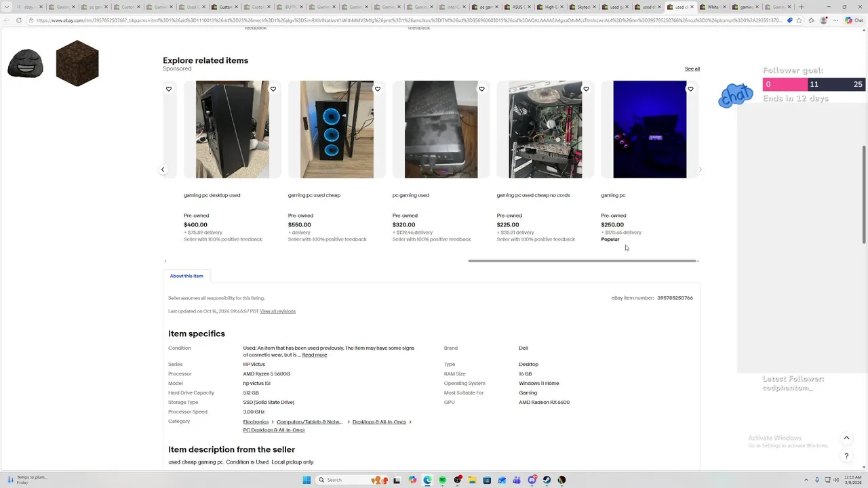The image size is (868, 488).
Task: Open Desktops & All-In-Ones category
Action: (x=379, y=422)
